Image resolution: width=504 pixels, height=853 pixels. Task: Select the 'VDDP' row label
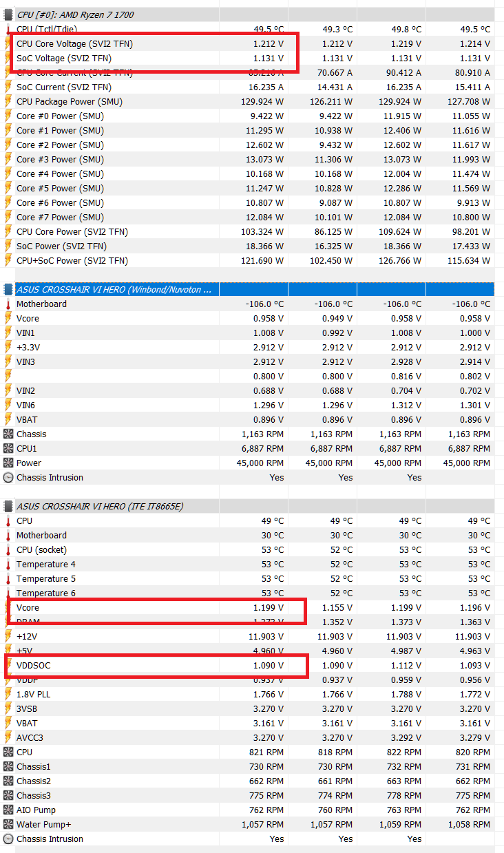click(x=28, y=680)
